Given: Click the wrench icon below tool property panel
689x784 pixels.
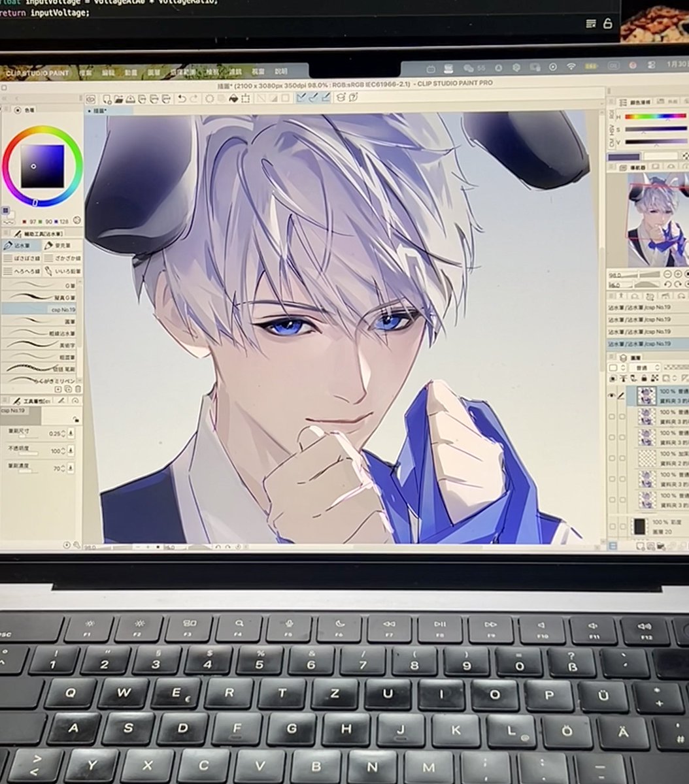Looking at the screenshot, I should [x=76, y=546].
